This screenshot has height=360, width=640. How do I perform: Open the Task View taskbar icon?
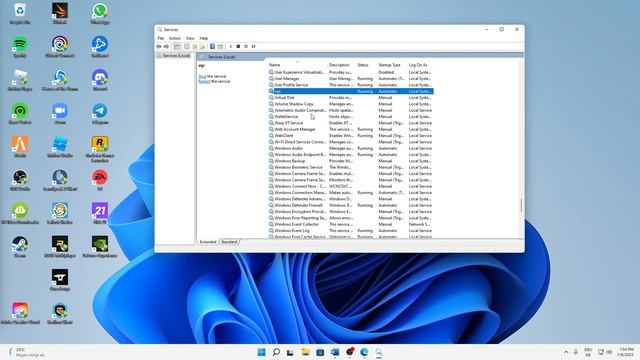tap(290, 352)
